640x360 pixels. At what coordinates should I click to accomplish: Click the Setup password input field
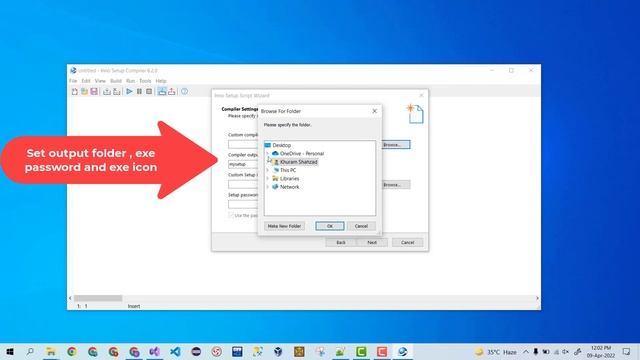pyautogui.click(x=243, y=204)
